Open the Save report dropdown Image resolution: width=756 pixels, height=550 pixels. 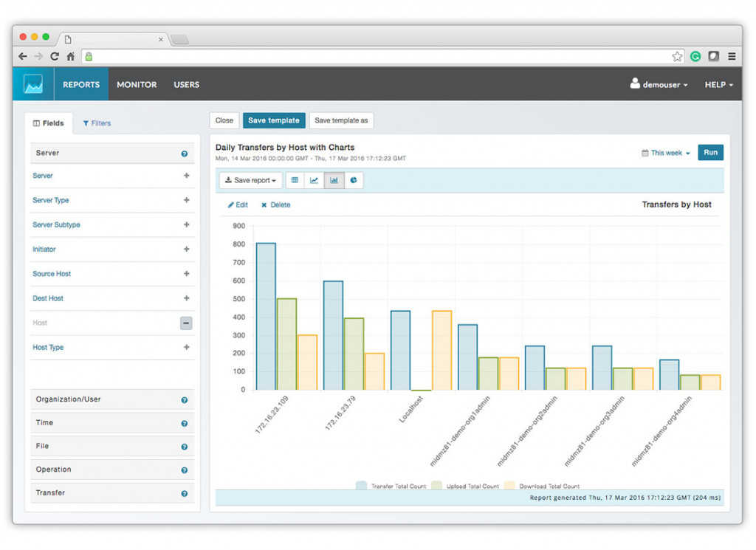point(250,180)
